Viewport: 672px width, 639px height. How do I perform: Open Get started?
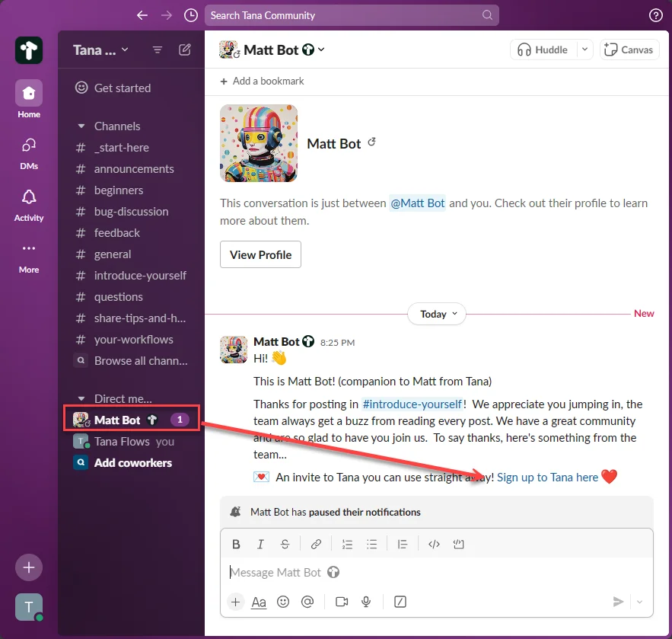point(113,88)
